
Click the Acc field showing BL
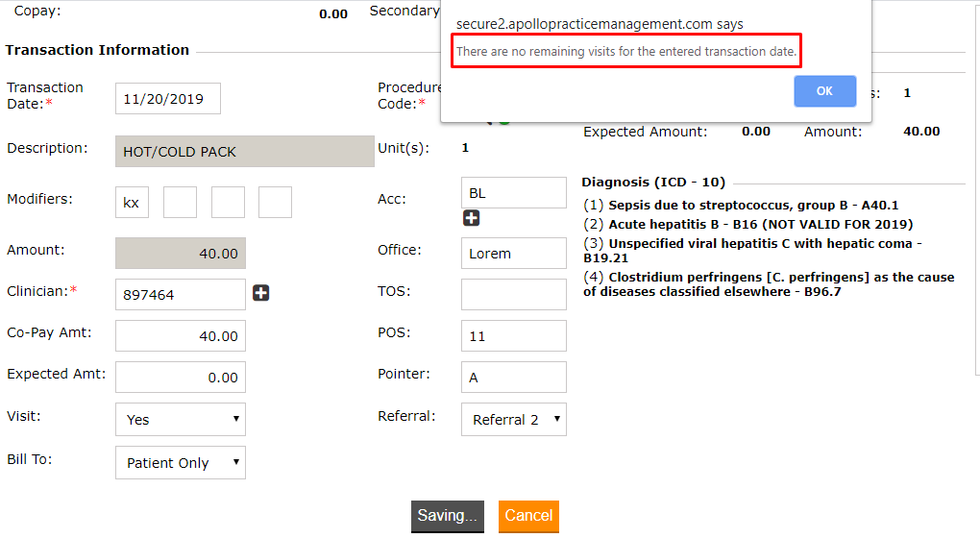click(x=513, y=193)
